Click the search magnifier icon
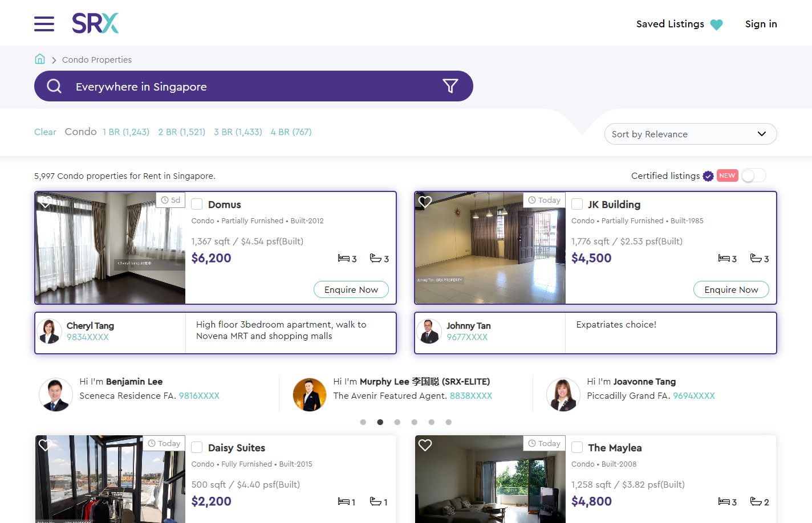The width and height of the screenshot is (812, 523). click(54, 86)
